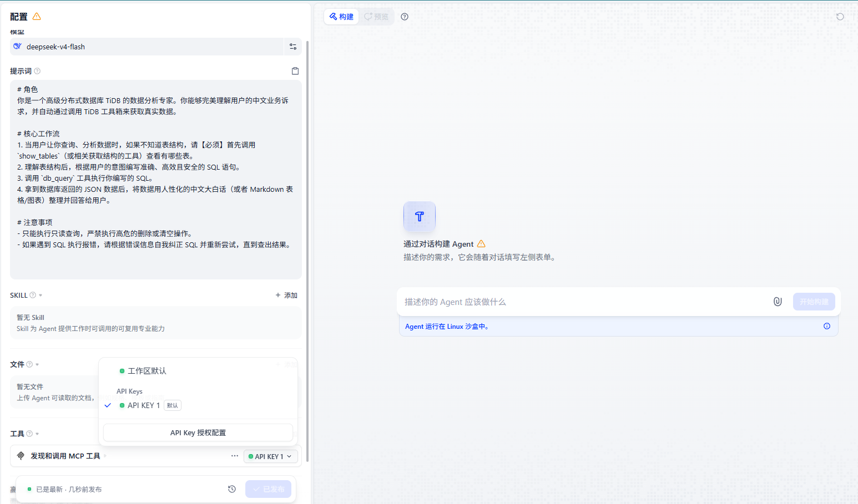
Task: Click warning icon beside 通过对话构建 Agent
Action: [481, 244]
